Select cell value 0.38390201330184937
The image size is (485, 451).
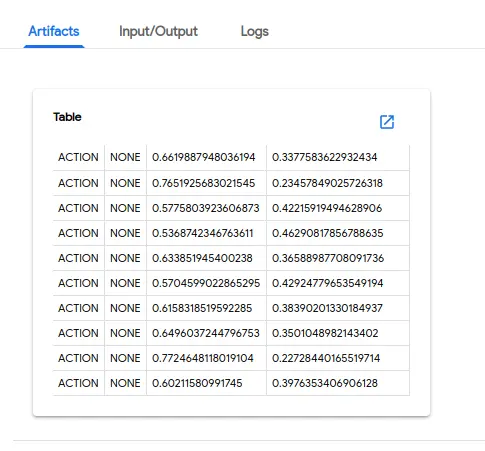coord(327,308)
